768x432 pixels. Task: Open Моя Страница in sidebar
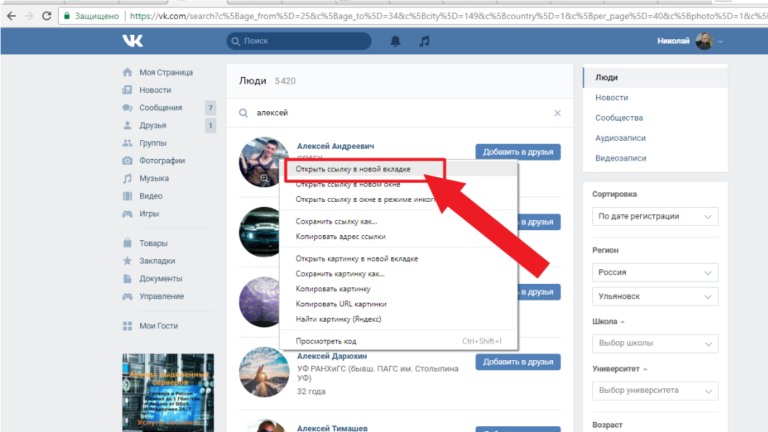[166, 72]
